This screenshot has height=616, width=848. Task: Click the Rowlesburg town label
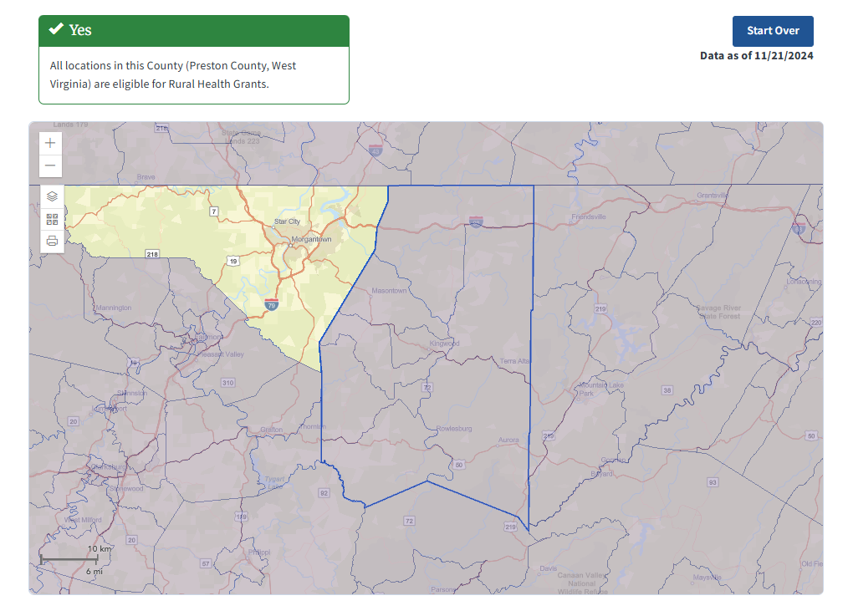[454, 429]
